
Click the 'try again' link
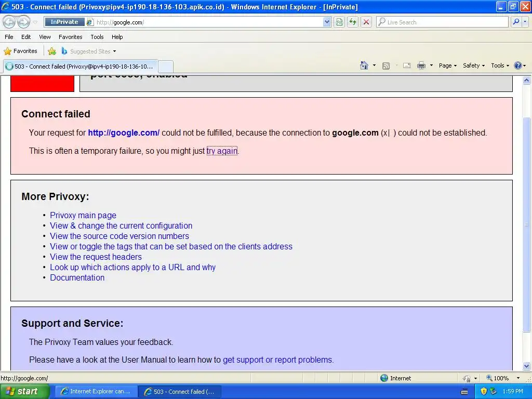point(222,151)
